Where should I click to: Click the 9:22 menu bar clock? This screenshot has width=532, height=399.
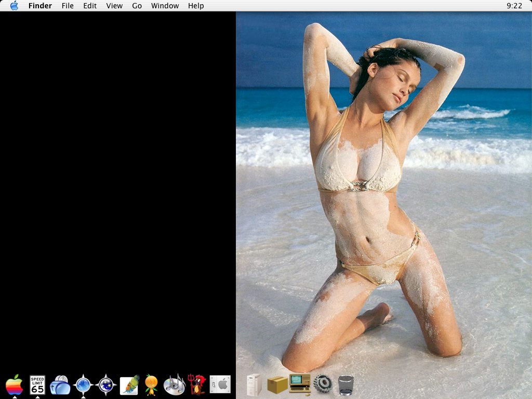pyautogui.click(x=514, y=6)
